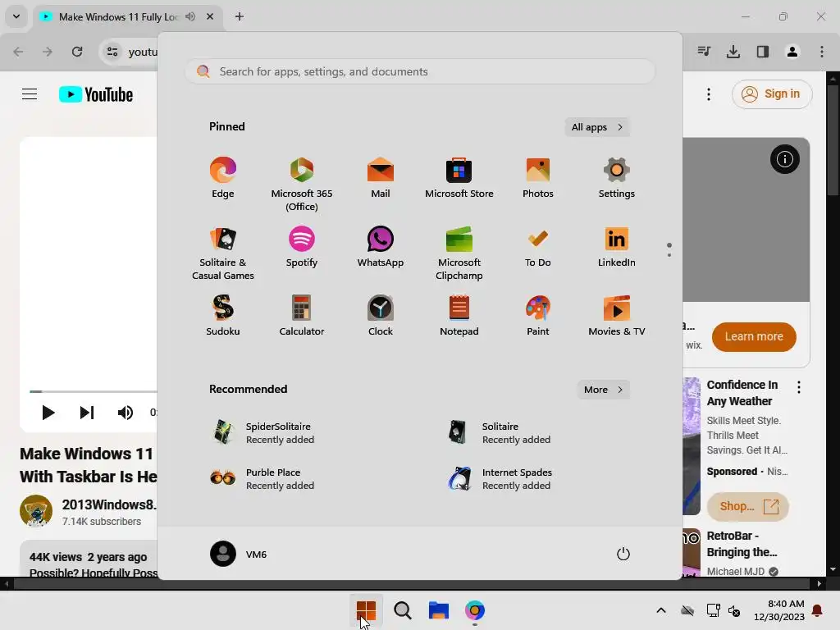The height and width of the screenshot is (630, 840).
Task: Toggle Chrome side panel
Action: tap(763, 52)
